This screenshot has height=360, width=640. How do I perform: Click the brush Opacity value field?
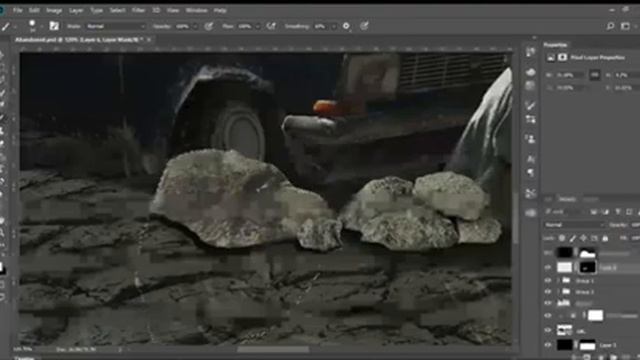click(182, 26)
